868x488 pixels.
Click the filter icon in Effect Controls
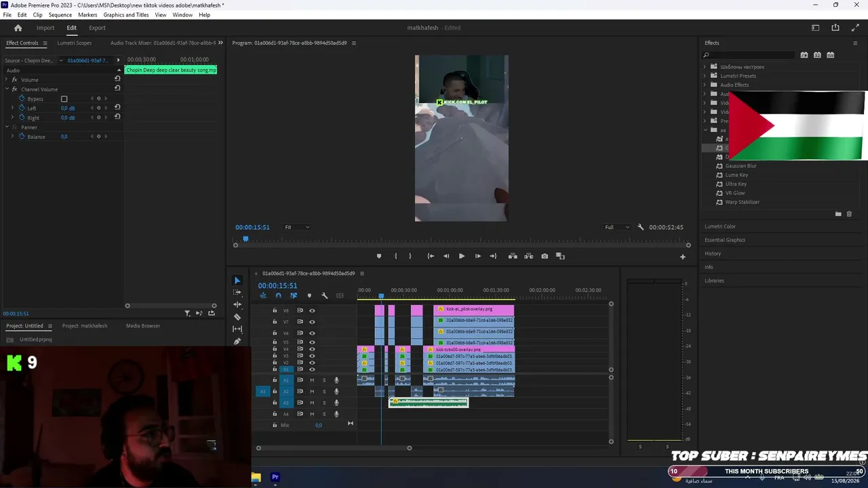tap(187, 313)
